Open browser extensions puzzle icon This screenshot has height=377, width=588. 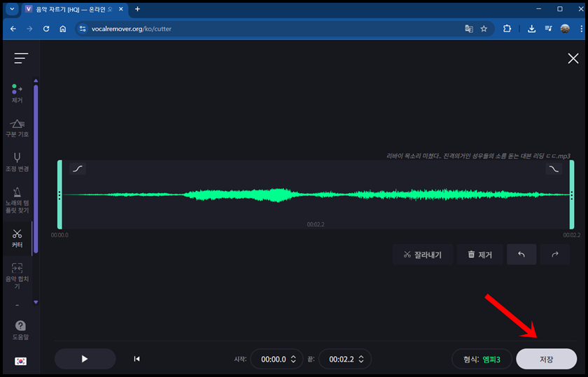[x=507, y=29]
